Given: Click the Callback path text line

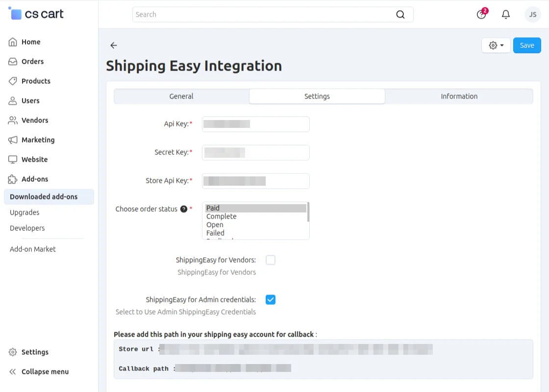Looking at the screenshot, I should click(205, 368).
